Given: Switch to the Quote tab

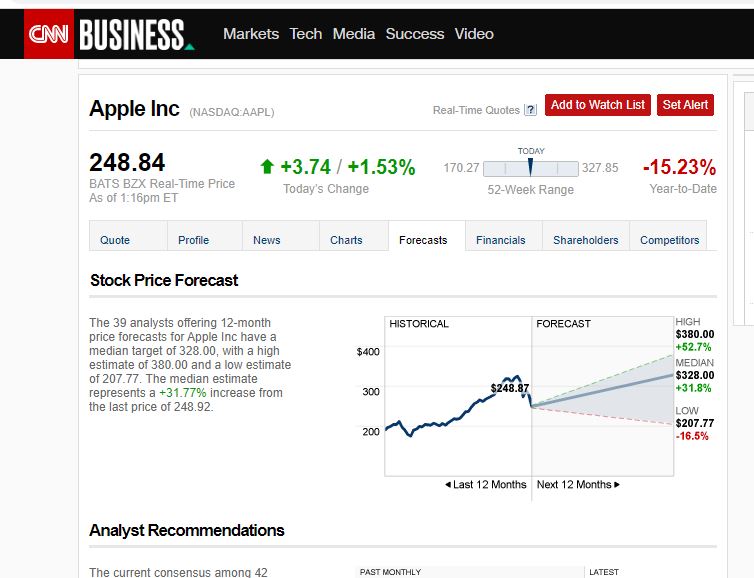Looking at the screenshot, I should click(115, 240).
